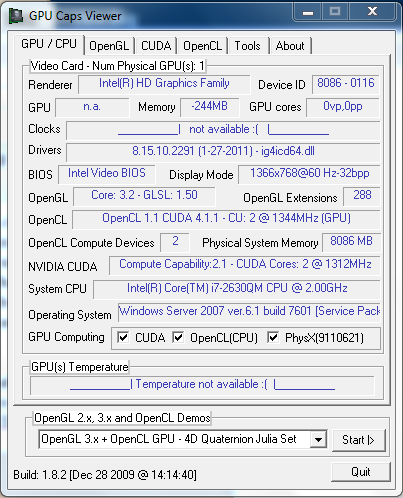Switch to the CUDA tab
This screenshot has width=403, height=498.
156,46
